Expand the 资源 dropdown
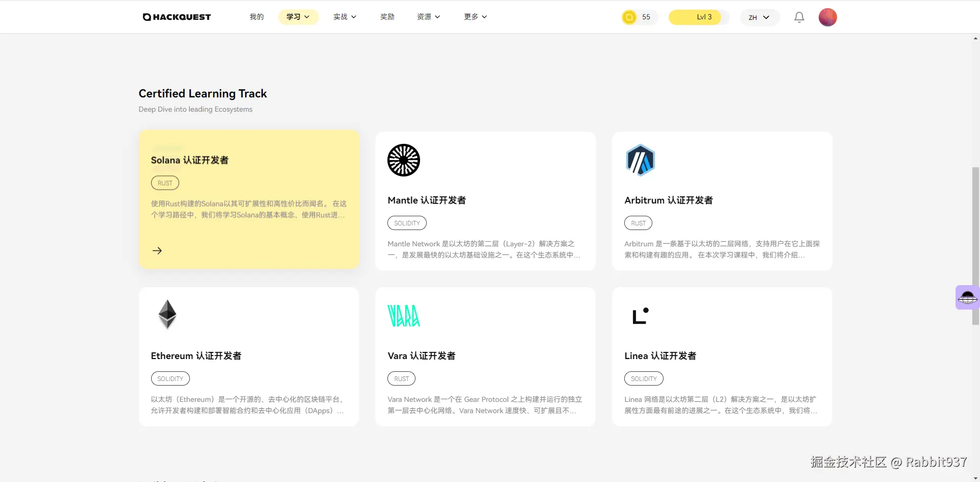Screen dimensions: 980x482 [x=428, y=16]
